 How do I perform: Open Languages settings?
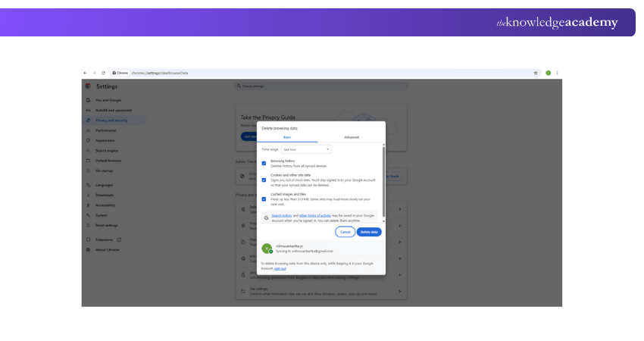105,186
